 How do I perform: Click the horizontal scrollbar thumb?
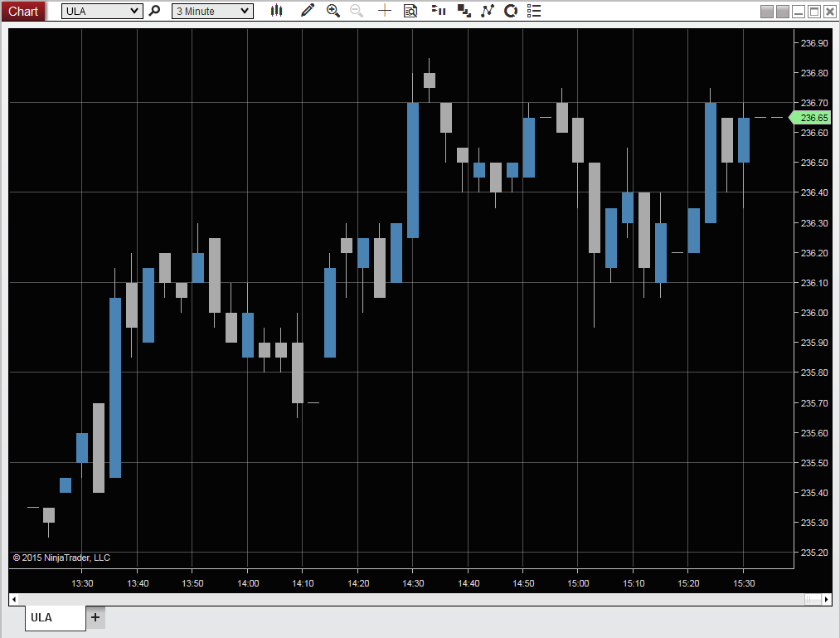tap(813, 599)
